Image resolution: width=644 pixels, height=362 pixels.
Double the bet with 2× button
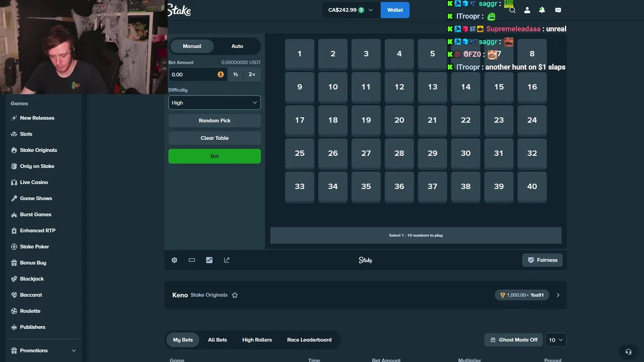point(252,74)
